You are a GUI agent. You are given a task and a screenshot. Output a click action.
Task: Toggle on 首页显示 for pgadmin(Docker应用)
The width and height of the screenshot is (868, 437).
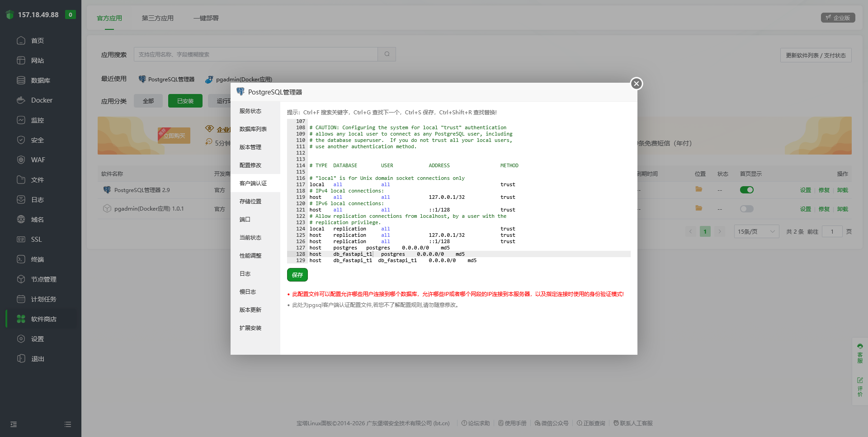click(747, 209)
